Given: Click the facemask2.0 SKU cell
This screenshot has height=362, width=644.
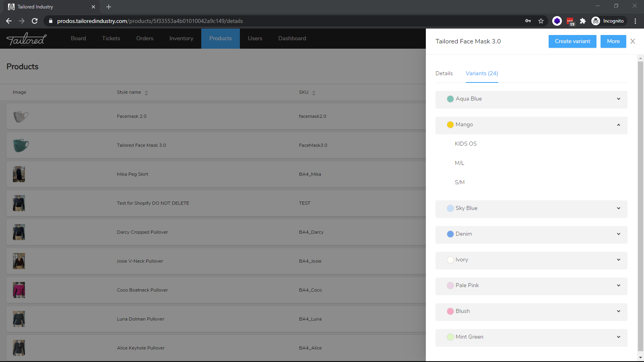Looking at the screenshot, I should click(312, 117).
